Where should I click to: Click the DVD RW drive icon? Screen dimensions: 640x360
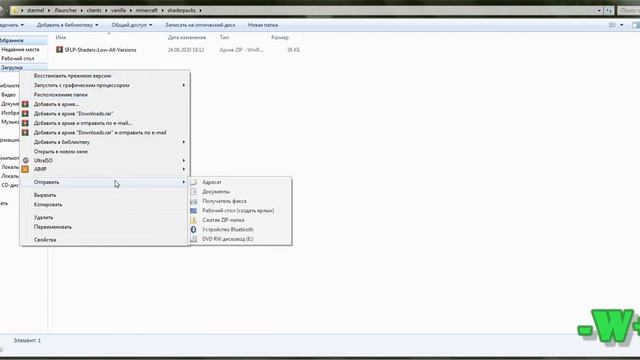(193, 239)
